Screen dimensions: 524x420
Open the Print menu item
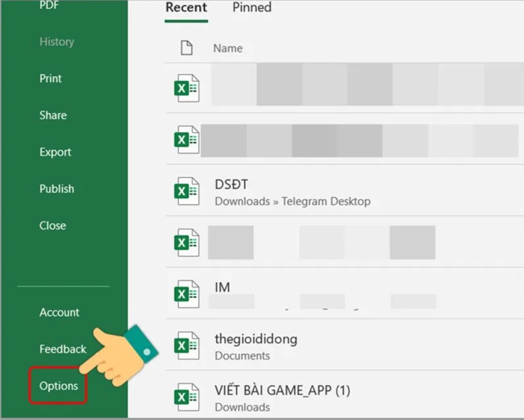(51, 79)
